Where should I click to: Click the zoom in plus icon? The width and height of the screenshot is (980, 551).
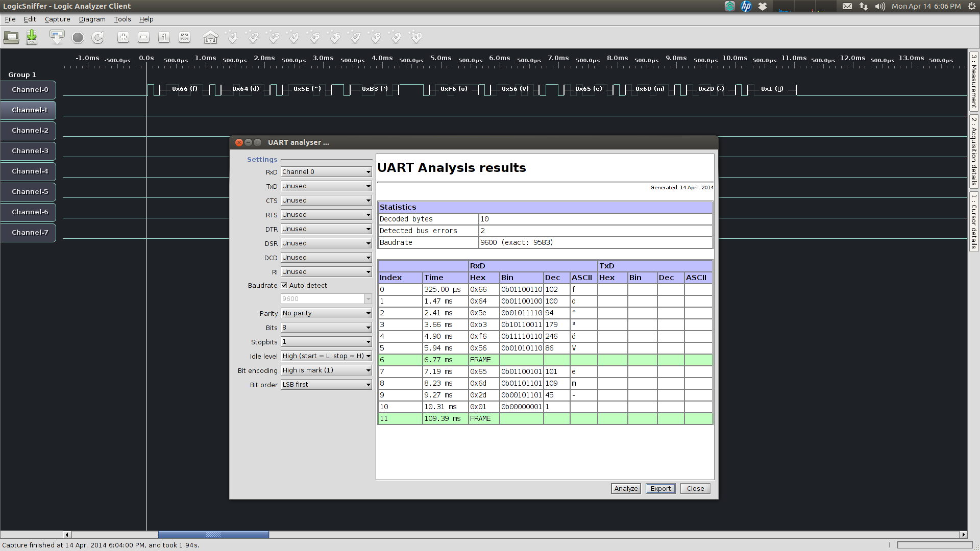pyautogui.click(x=123, y=37)
